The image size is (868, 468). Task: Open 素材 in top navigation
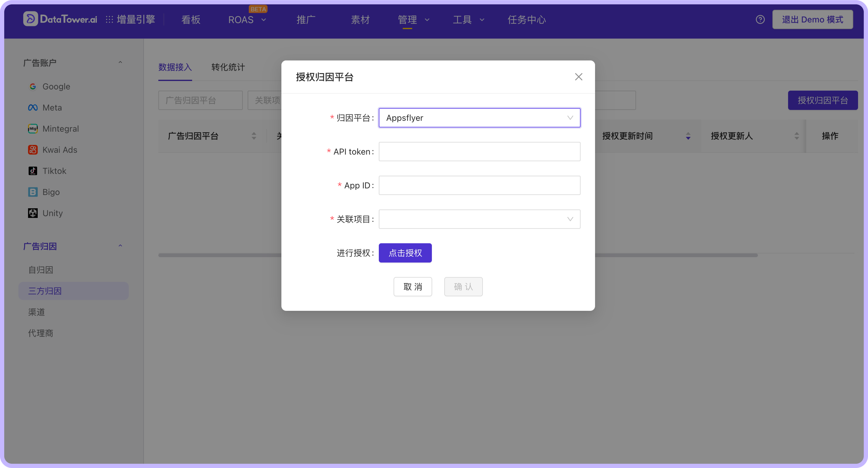point(360,20)
